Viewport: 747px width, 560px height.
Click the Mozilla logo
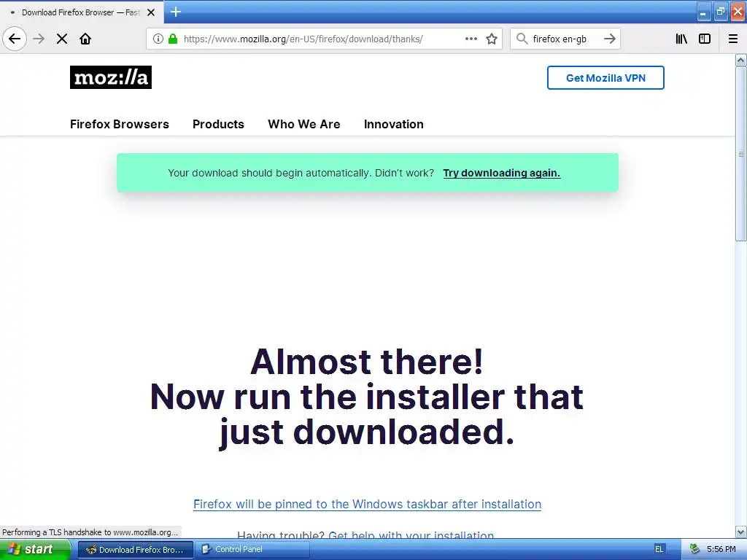[x=111, y=77]
